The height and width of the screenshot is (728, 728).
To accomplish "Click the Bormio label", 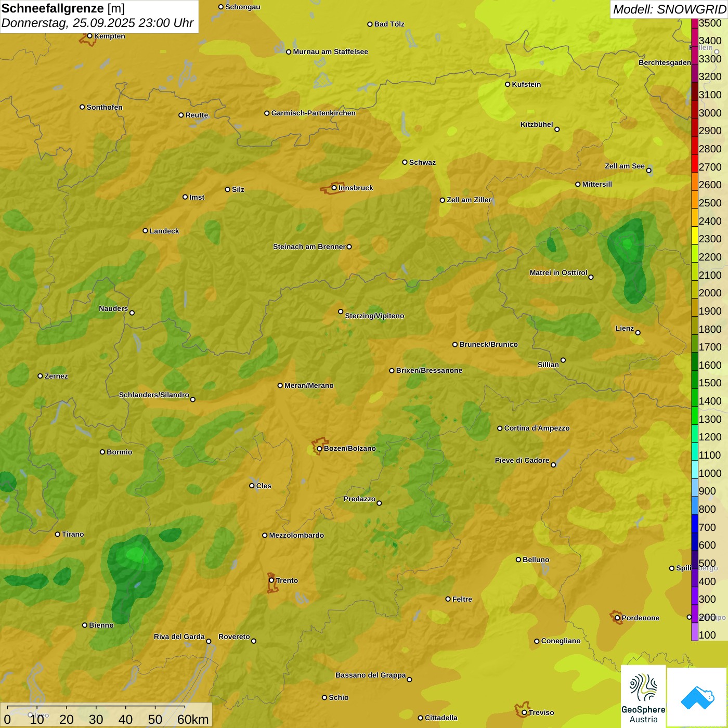I will coord(119,452).
